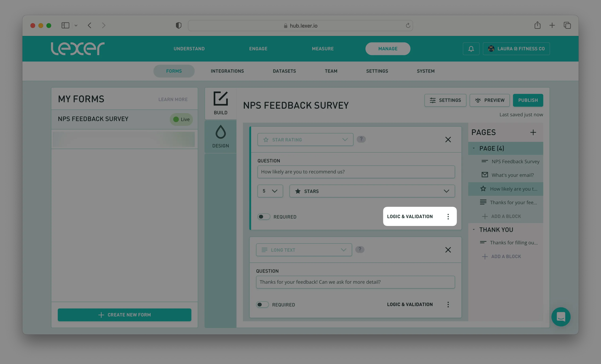The image size is (601, 364).
Task: Go to the Integrations tab
Action: [227, 71]
